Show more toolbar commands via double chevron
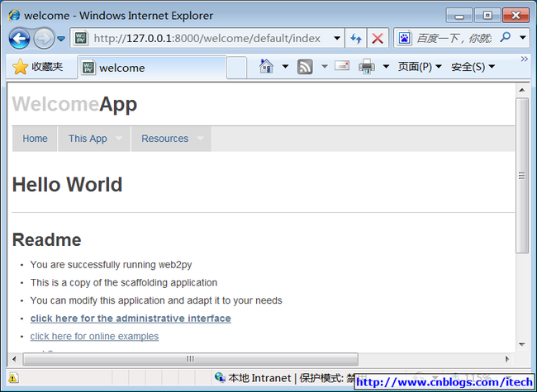 pyautogui.click(x=524, y=59)
